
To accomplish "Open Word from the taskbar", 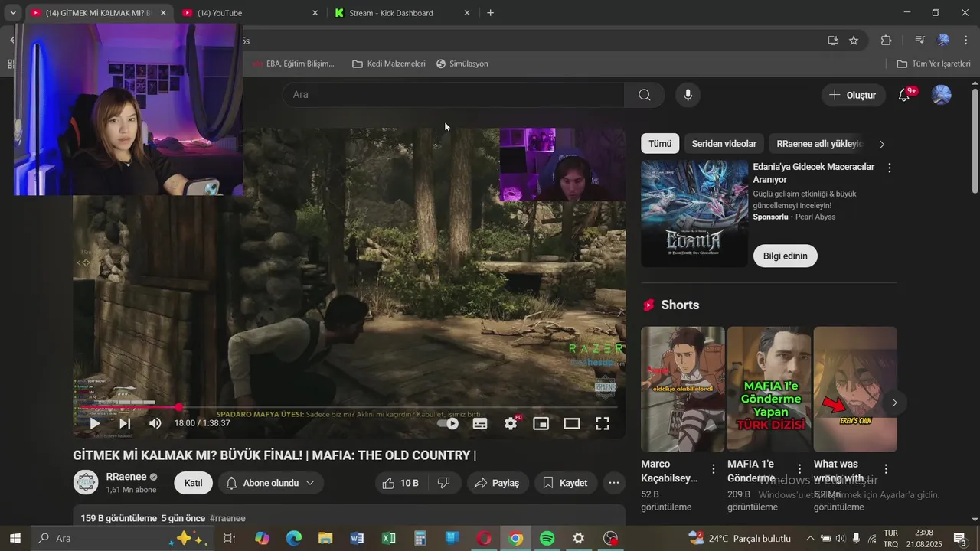I will [357, 539].
